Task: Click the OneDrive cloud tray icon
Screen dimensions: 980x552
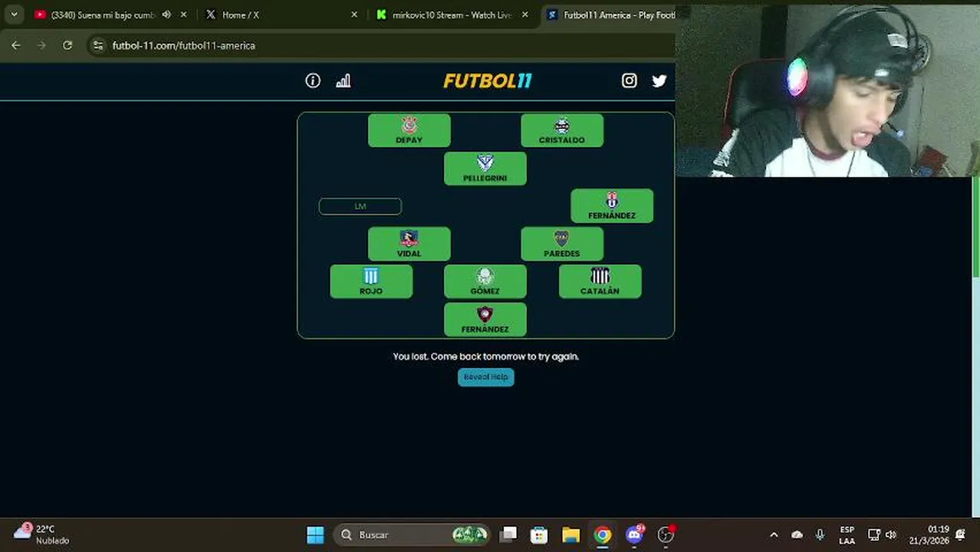Action: click(x=797, y=534)
